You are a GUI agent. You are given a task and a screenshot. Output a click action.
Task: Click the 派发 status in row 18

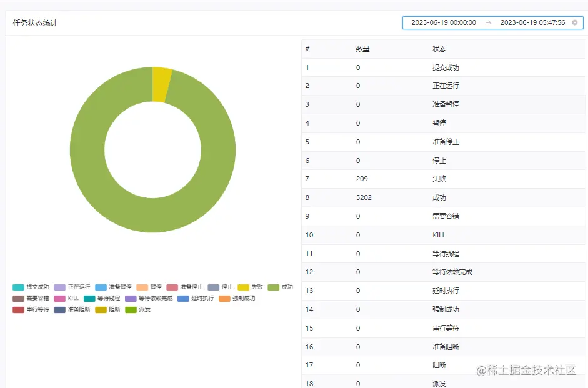(x=439, y=384)
